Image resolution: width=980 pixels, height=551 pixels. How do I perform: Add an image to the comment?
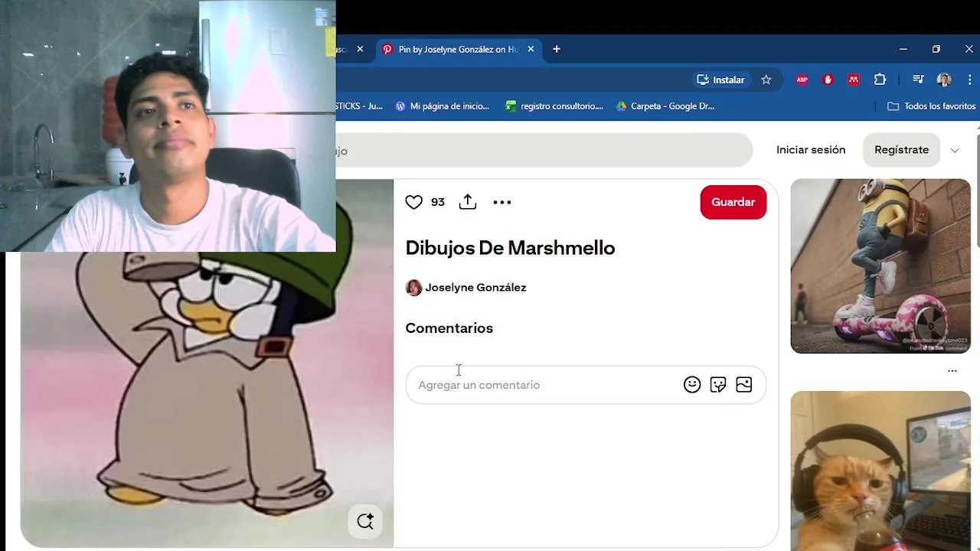744,385
